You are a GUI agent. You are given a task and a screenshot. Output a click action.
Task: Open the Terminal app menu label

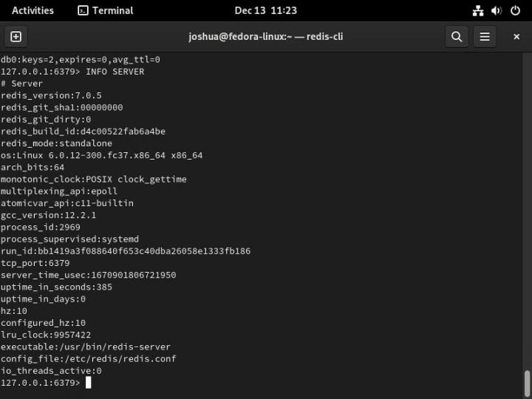[x=112, y=10]
